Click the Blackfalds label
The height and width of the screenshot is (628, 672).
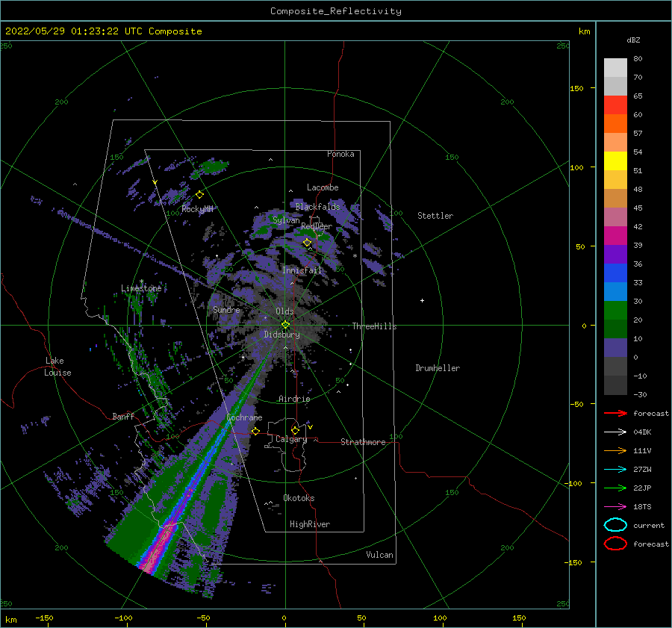tap(317, 207)
